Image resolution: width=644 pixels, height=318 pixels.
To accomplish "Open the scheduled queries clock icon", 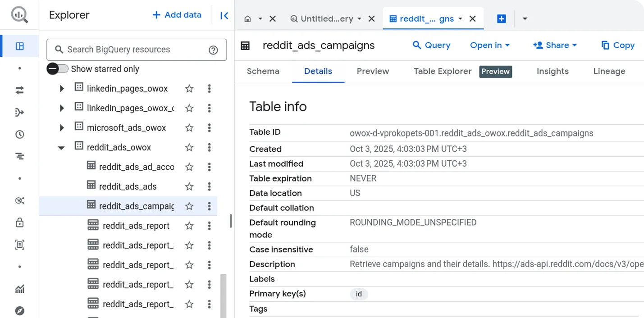I will 19,134.
